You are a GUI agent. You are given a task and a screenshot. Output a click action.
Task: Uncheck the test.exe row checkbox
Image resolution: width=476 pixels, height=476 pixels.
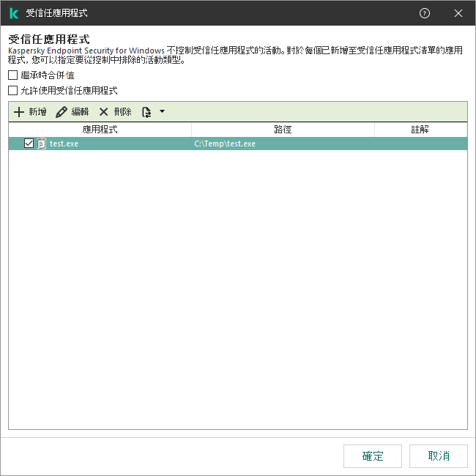click(29, 144)
